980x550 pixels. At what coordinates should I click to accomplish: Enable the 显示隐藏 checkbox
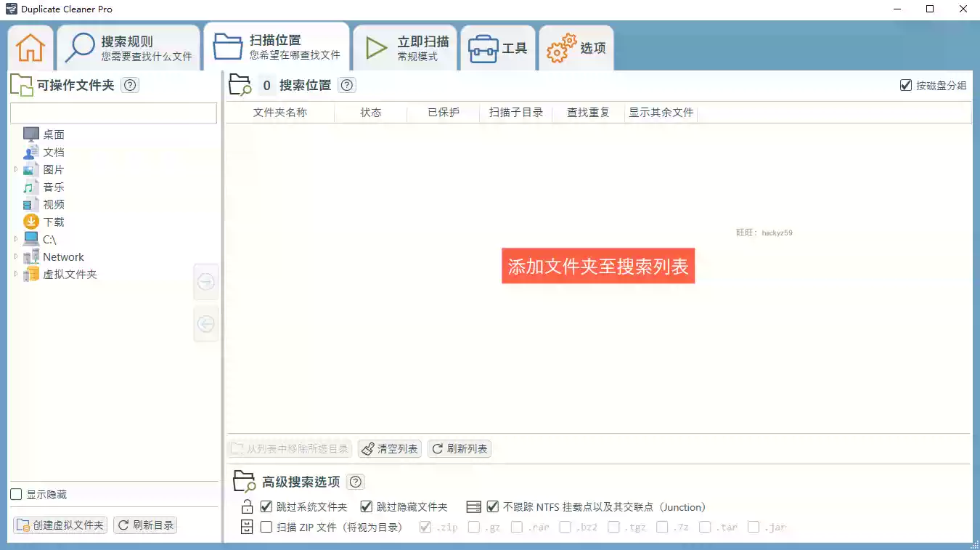17,494
